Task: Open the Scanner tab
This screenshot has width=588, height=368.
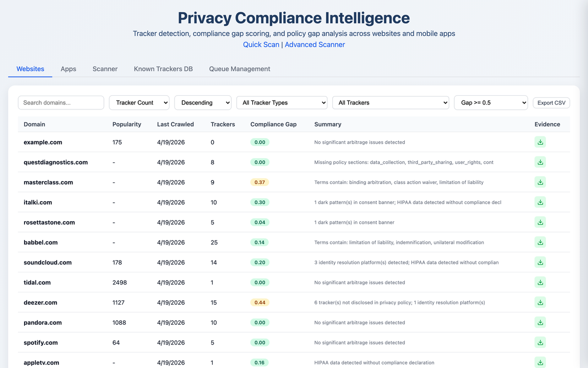Action: point(105,69)
